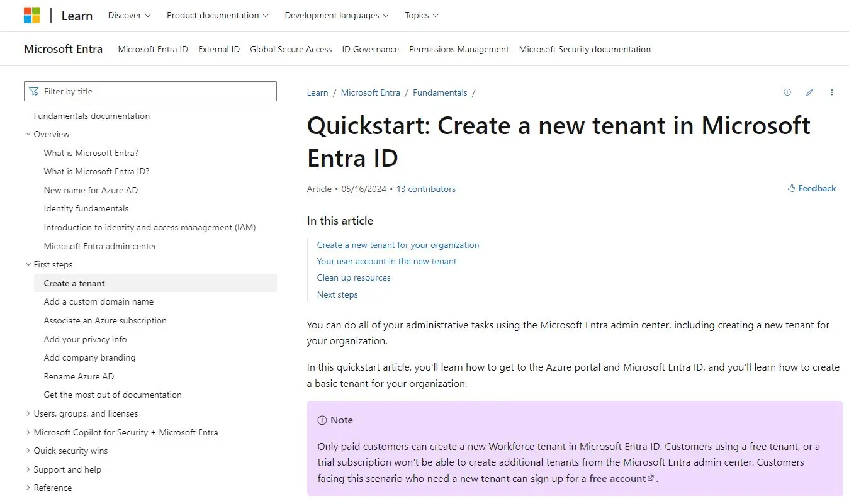Click the filter funnel icon
Image resolution: width=849 pixels, height=504 pixels.
pyautogui.click(x=34, y=91)
